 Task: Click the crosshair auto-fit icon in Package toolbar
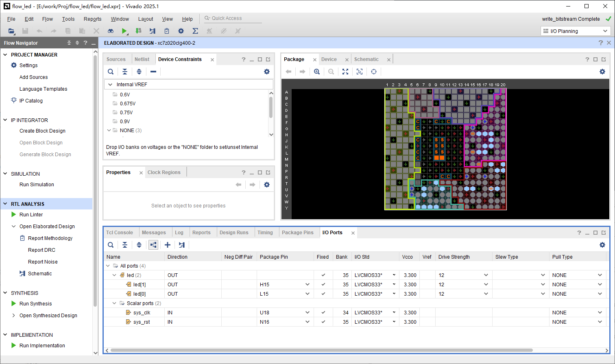374,72
